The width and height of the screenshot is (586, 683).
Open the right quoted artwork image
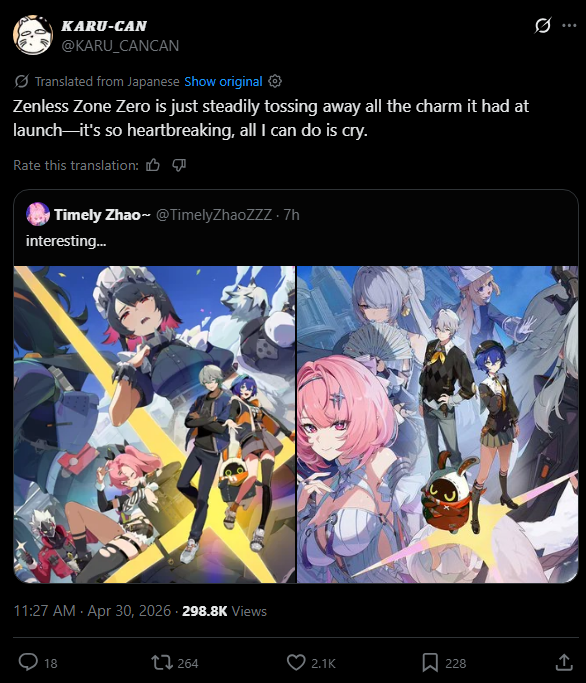[x=437, y=424]
